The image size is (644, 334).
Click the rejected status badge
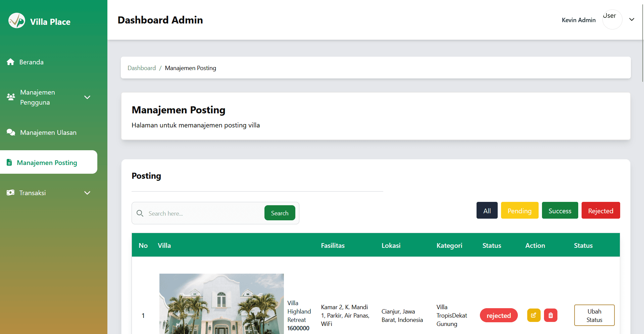499,315
